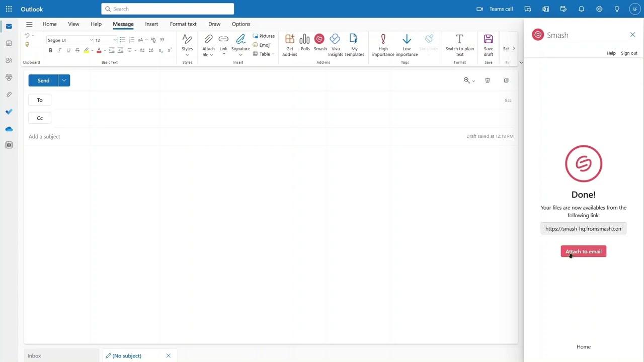Open the People icon in the left sidebar
Screen dimensions: 644x362
tap(9, 60)
